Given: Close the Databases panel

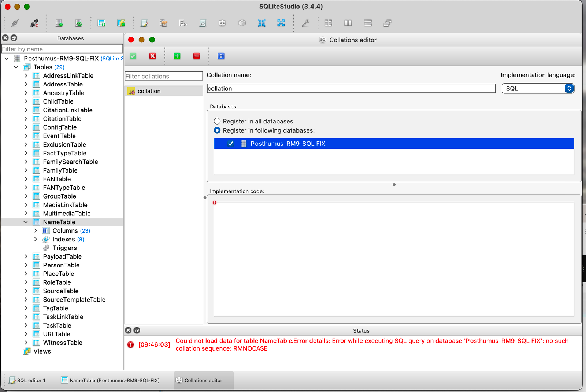Looking at the screenshot, I should (x=5, y=38).
